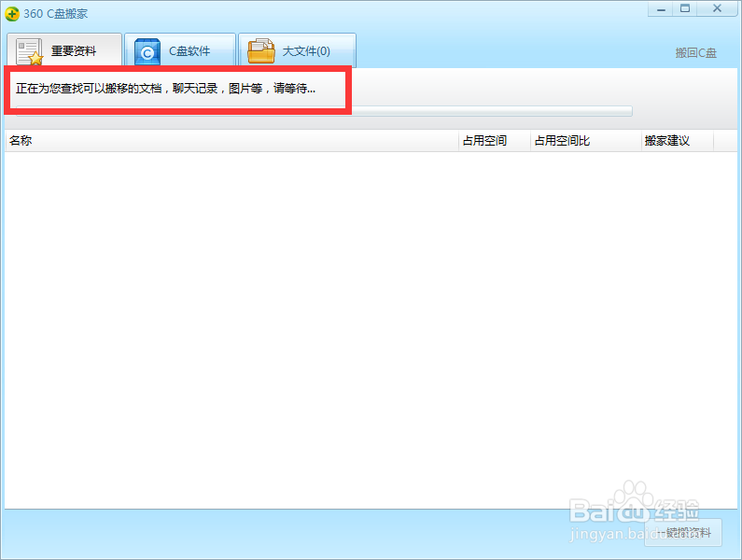Click the blue C盘软件 icon

[x=147, y=51]
